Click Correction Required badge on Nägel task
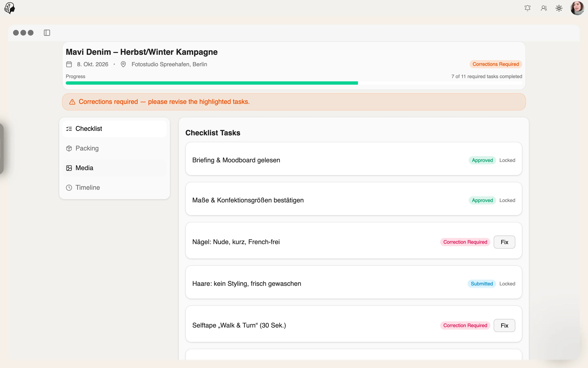Screen dimensions: 588x368 465,242
